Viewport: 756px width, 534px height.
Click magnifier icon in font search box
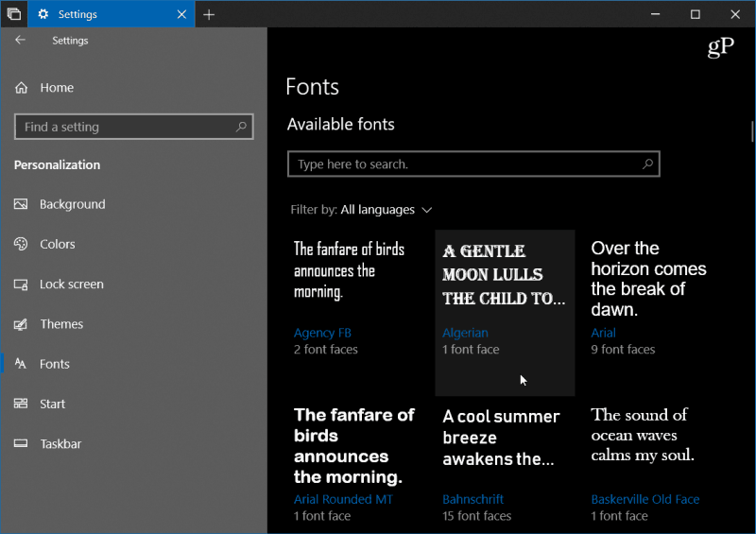point(647,164)
